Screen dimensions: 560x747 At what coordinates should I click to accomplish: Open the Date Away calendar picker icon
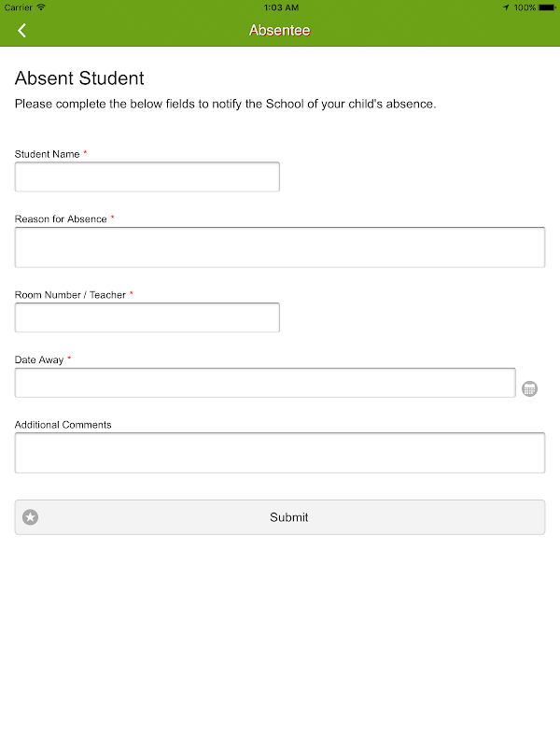tap(529, 388)
